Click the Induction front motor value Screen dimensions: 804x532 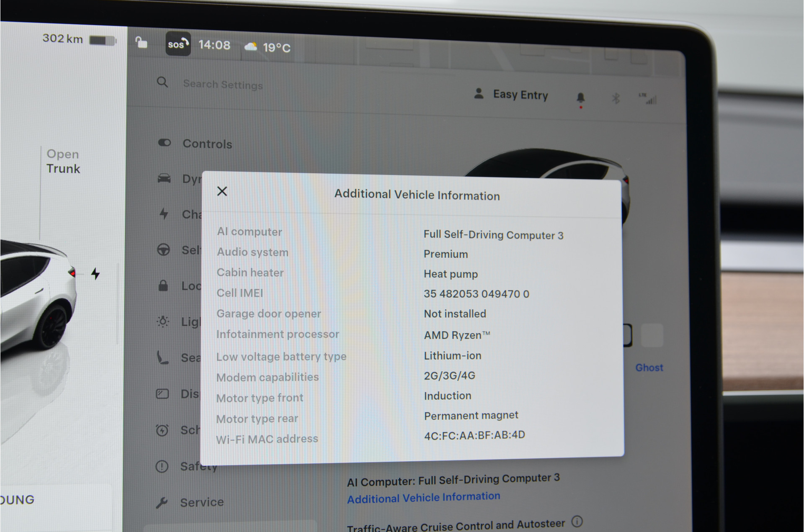tap(447, 396)
